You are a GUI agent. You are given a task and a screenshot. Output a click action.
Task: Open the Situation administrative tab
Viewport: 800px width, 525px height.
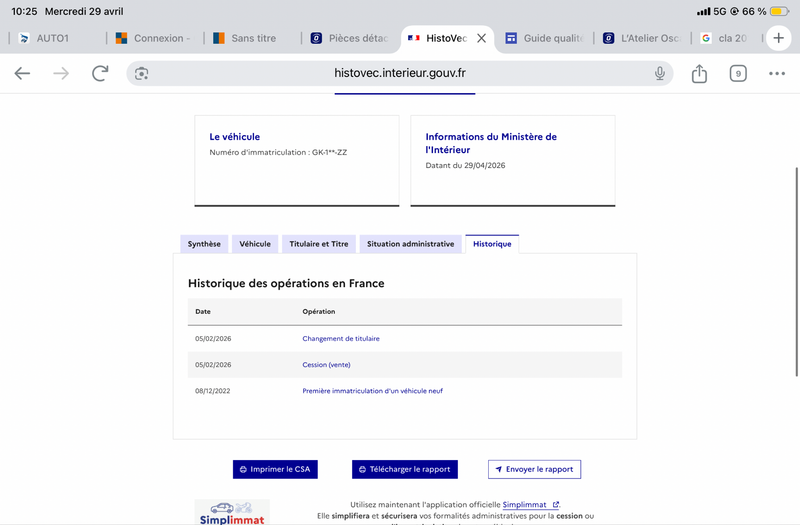pos(410,244)
